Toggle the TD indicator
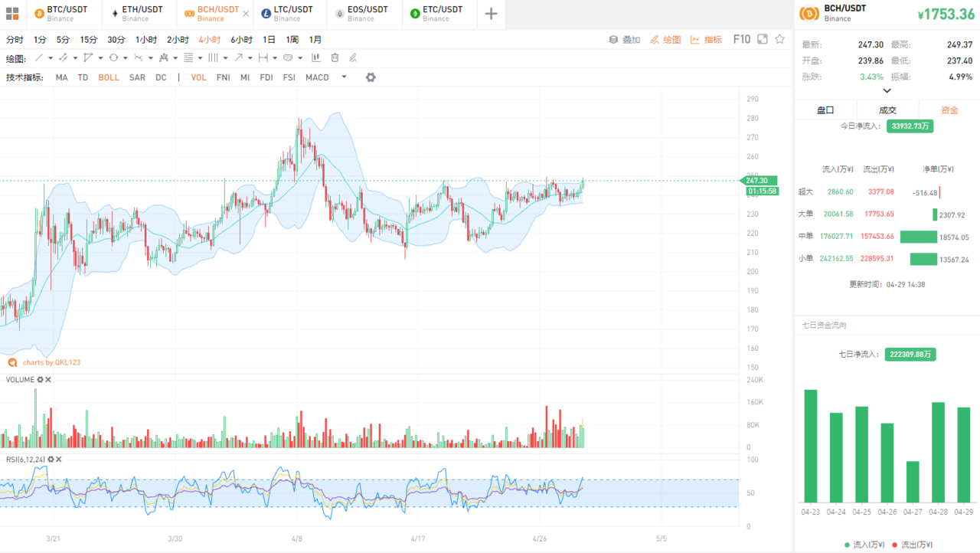 coord(83,77)
